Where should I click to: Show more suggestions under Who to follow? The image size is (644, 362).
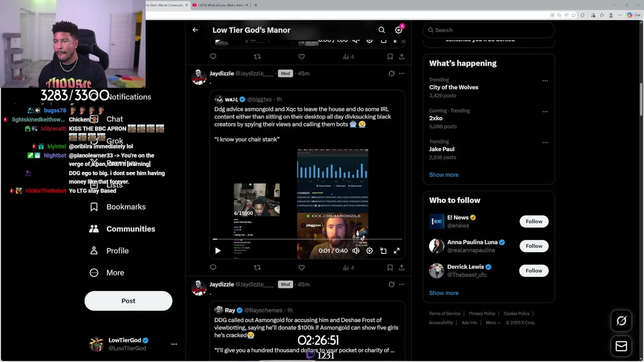point(444,293)
